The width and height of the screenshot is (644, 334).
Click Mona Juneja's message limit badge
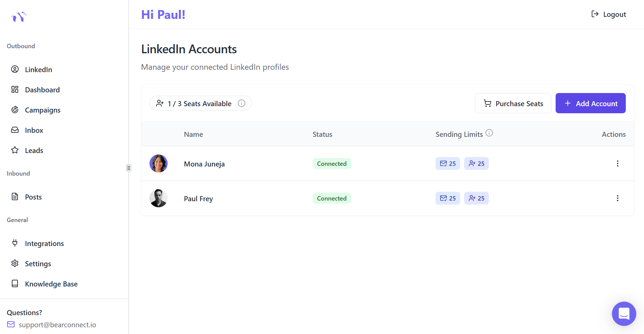click(x=448, y=164)
